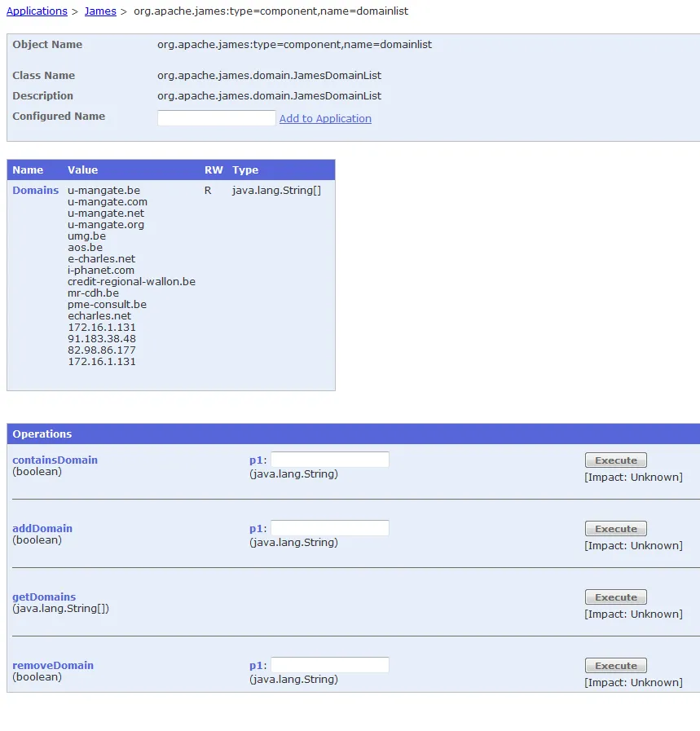Click the Object Name value text
700x731 pixels.
(294, 44)
